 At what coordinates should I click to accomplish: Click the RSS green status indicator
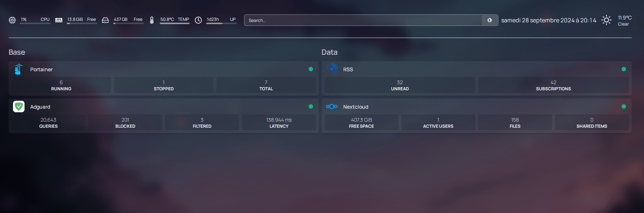(x=624, y=69)
